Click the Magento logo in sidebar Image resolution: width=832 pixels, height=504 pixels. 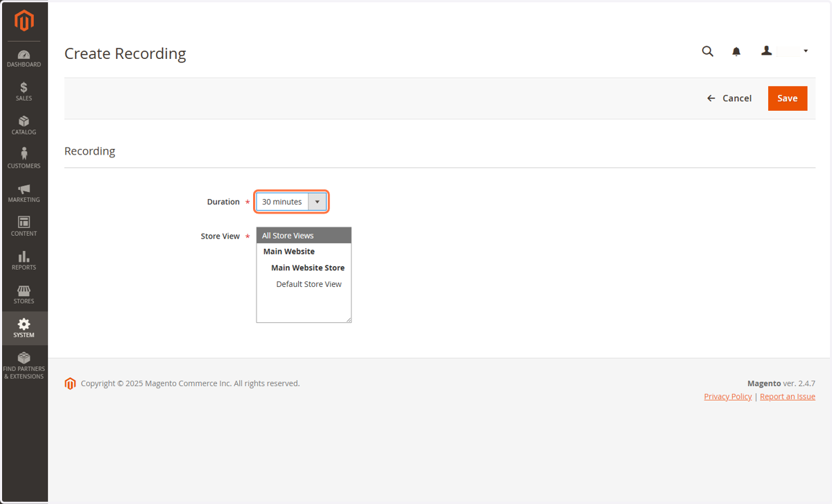pyautogui.click(x=24, y=21)
